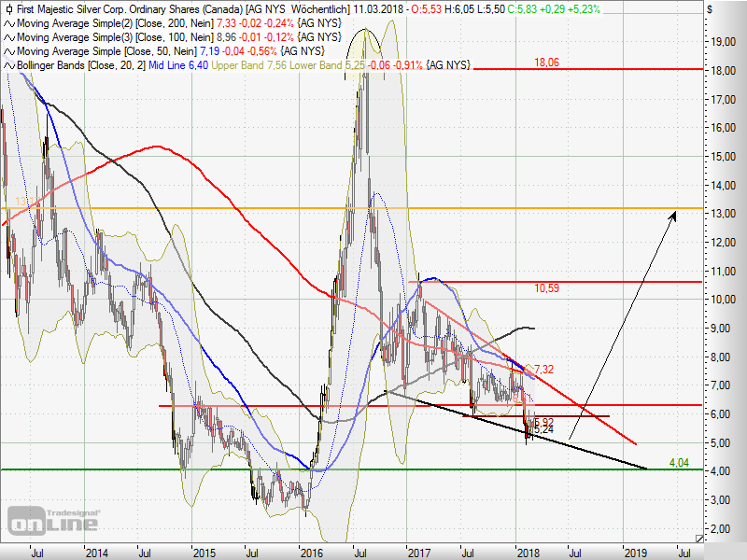Click the 2017 label on time axis

click(x=419, y=553)
